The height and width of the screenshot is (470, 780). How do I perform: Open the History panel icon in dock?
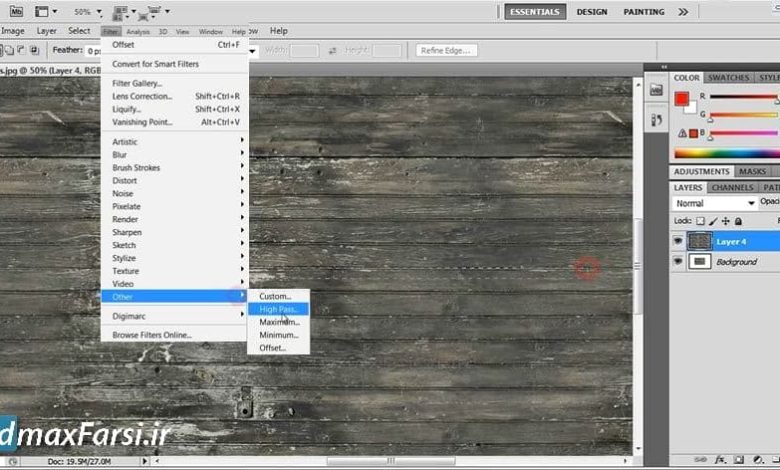pos(656,119)
